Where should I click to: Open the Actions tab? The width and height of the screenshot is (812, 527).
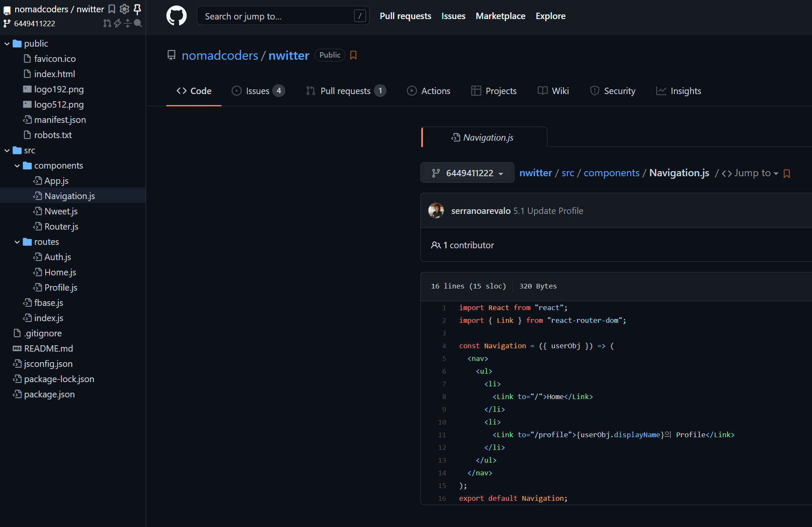pos(428,91)
